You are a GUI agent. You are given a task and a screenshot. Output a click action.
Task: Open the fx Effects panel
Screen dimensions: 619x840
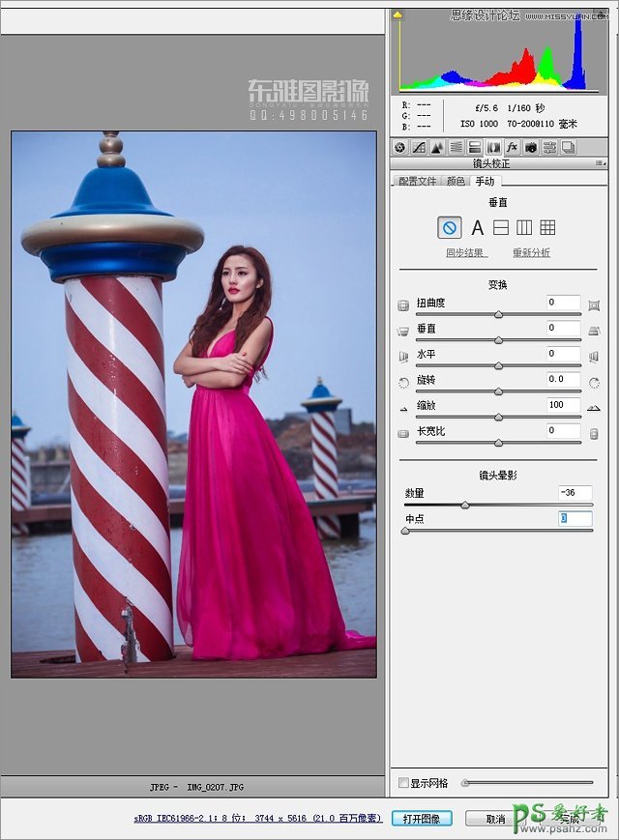point(512,148)
